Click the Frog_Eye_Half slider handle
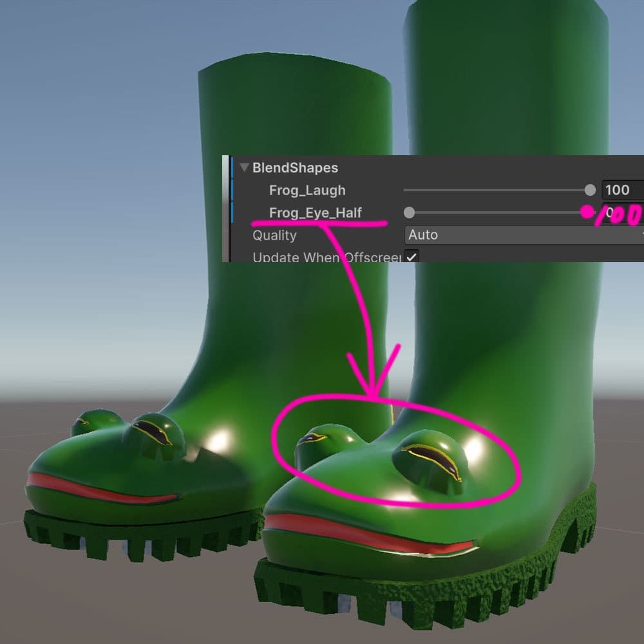 pyautogui.click(x=409, y=213)
